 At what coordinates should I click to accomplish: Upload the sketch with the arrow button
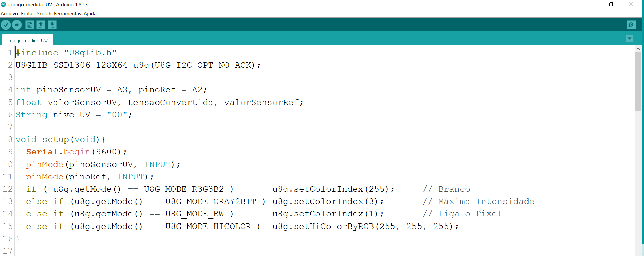coord(17,25)
